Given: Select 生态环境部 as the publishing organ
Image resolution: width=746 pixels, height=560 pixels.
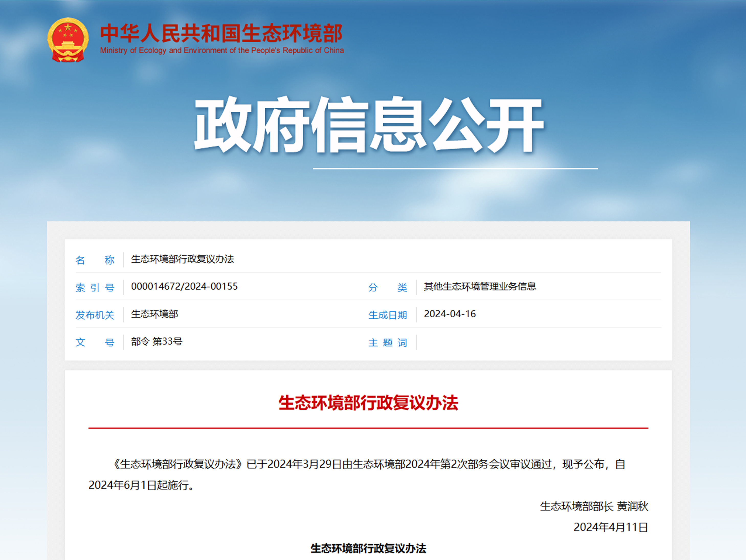Looking at the screenshot, I should [154, 314].
